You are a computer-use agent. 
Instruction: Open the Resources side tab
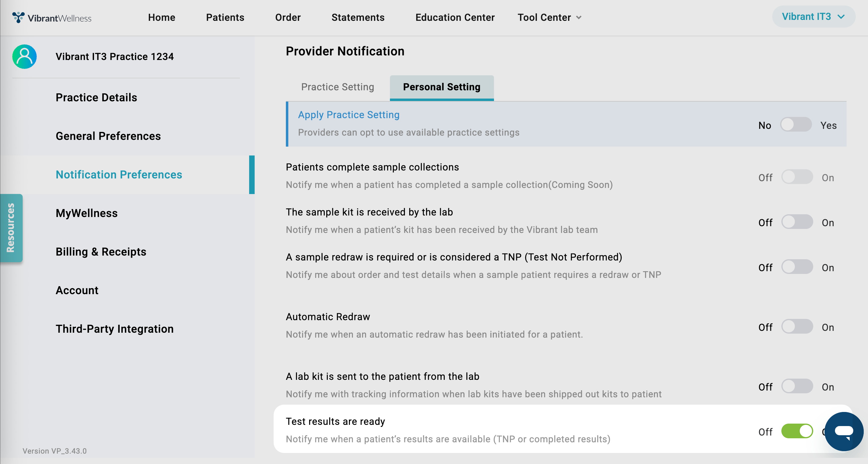pyautogui.click(x=11, y=228)
